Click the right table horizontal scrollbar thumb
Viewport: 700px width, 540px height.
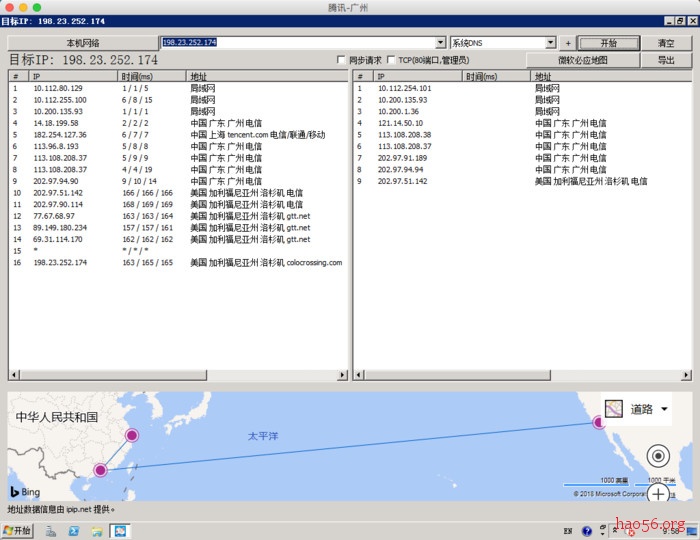tap(457, 375)
